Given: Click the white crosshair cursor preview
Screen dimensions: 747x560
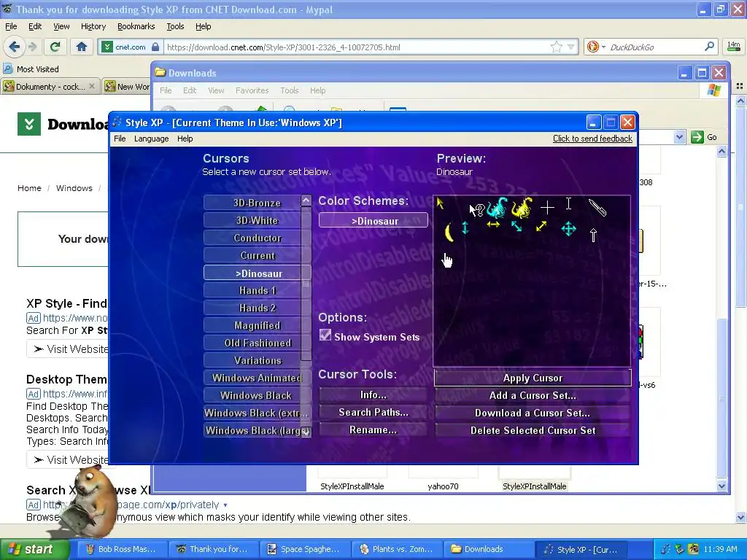Looking at the screenshot, I should (547, 208).
